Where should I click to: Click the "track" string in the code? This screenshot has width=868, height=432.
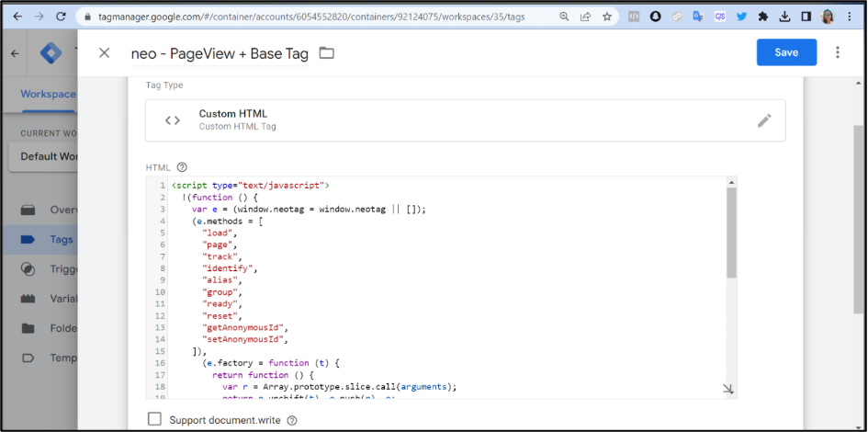[220, 256]
